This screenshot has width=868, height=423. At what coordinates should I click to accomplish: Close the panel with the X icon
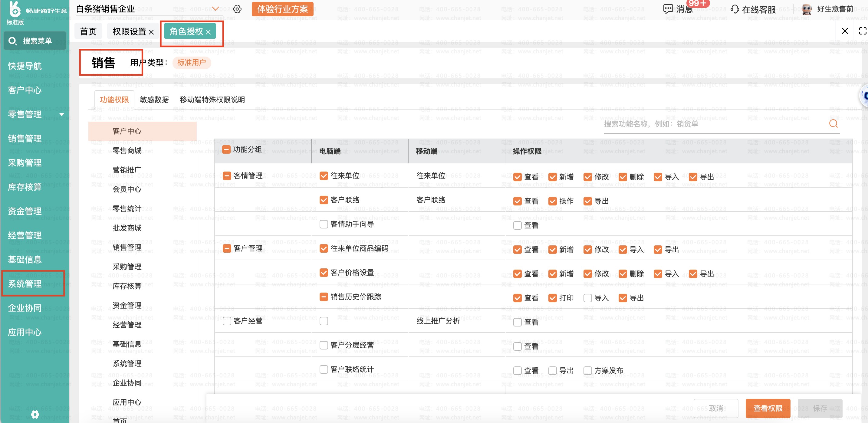click(845, 31)
